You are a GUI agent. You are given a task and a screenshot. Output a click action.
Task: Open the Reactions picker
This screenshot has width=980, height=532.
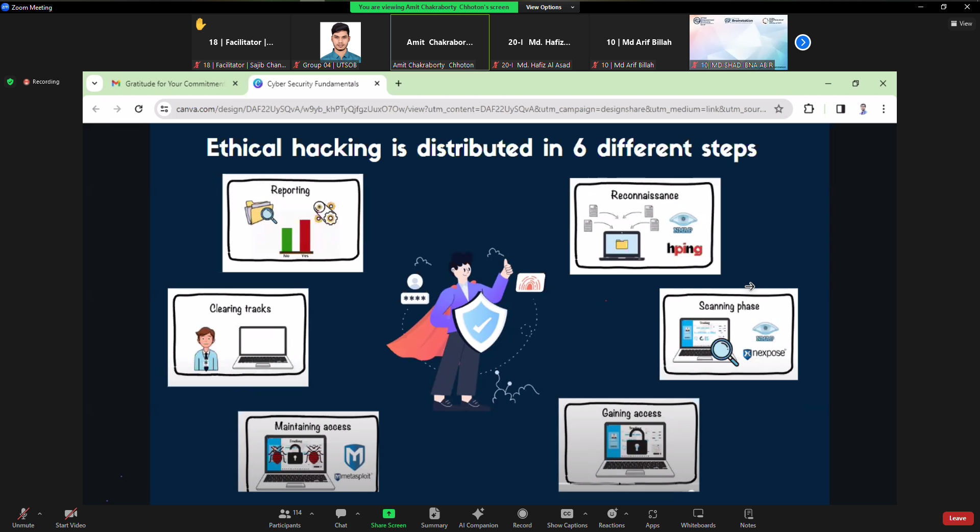611,518
